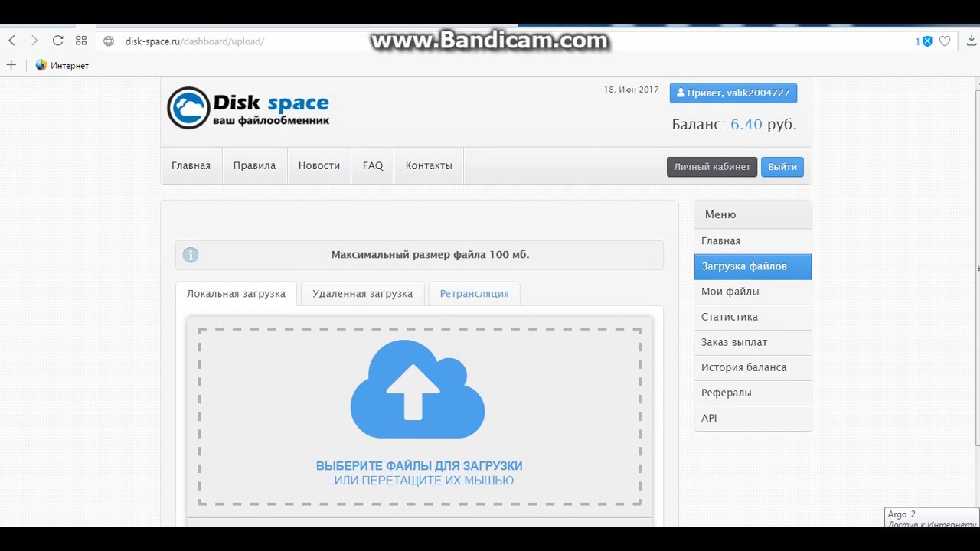Open a new tab with plus icon
The width and height of the screenshot is (980, 551).
11,65
